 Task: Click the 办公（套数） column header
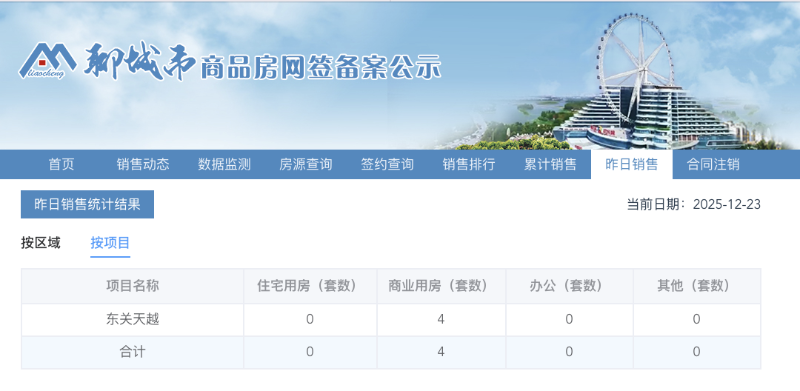569,286
